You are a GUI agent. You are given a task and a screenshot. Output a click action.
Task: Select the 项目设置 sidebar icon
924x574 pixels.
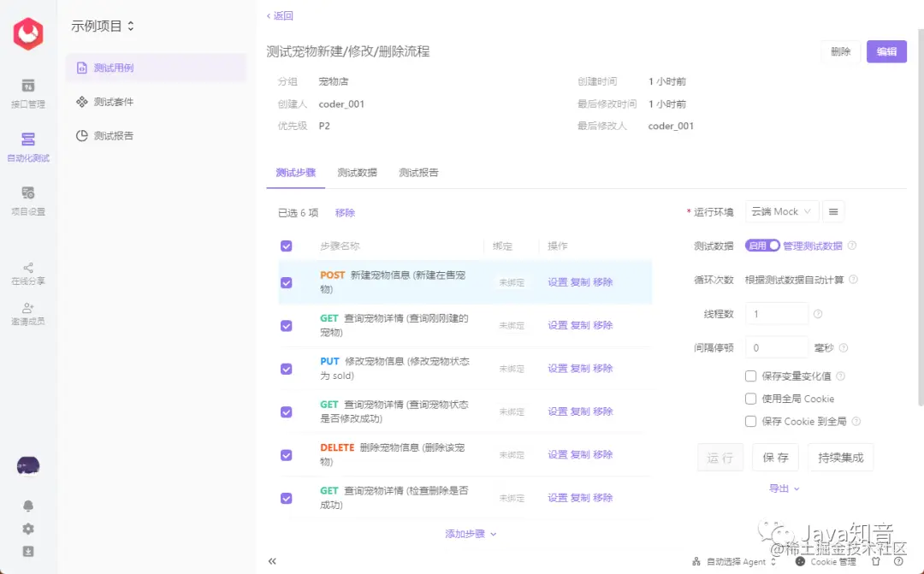point(28,198)
